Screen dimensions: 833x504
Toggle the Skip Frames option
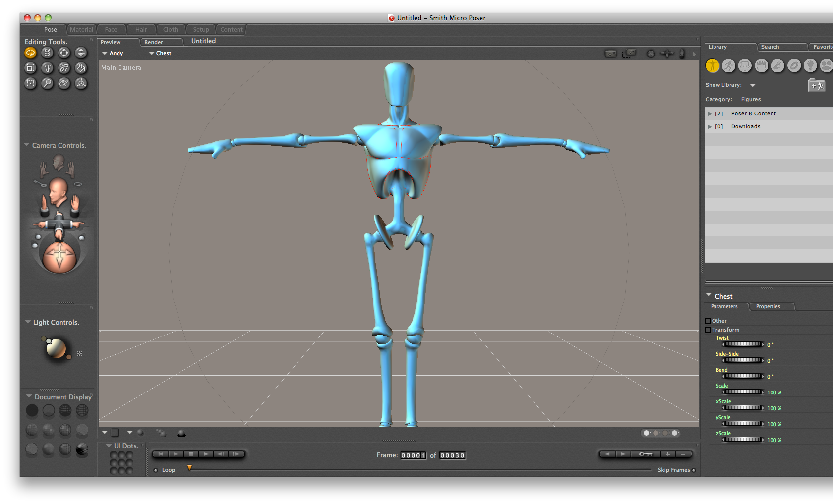coord(693,470)
